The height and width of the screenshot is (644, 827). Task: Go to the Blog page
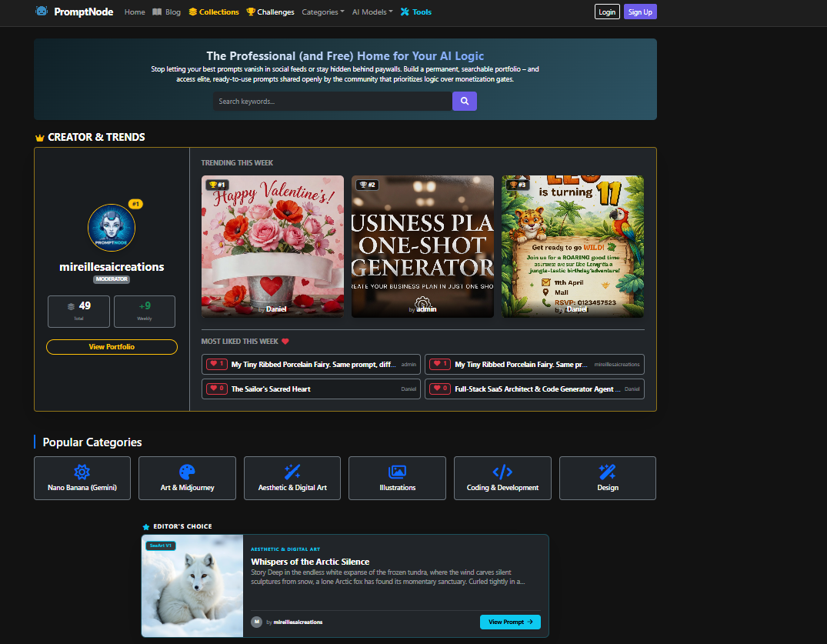(x=171, y=12)
